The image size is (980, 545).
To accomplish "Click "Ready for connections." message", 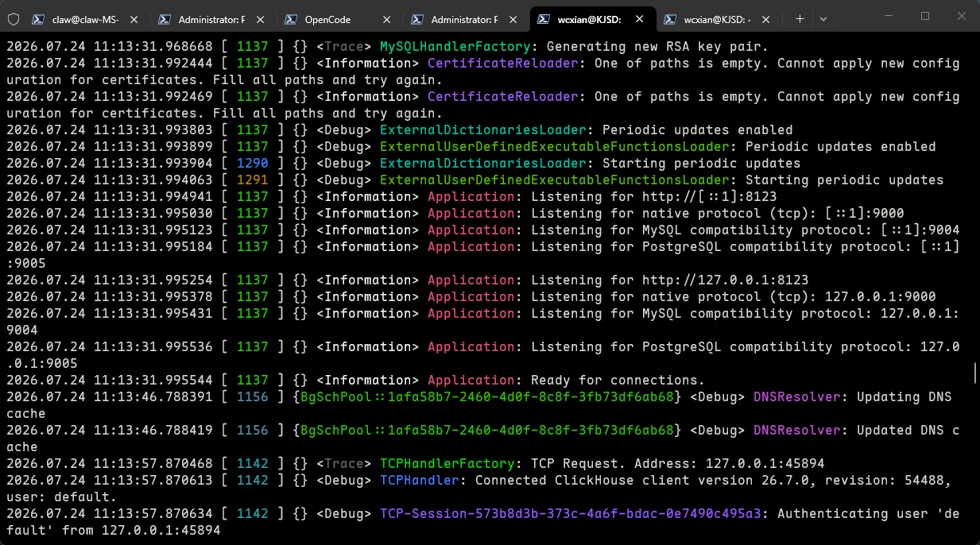I will [618, 381].
